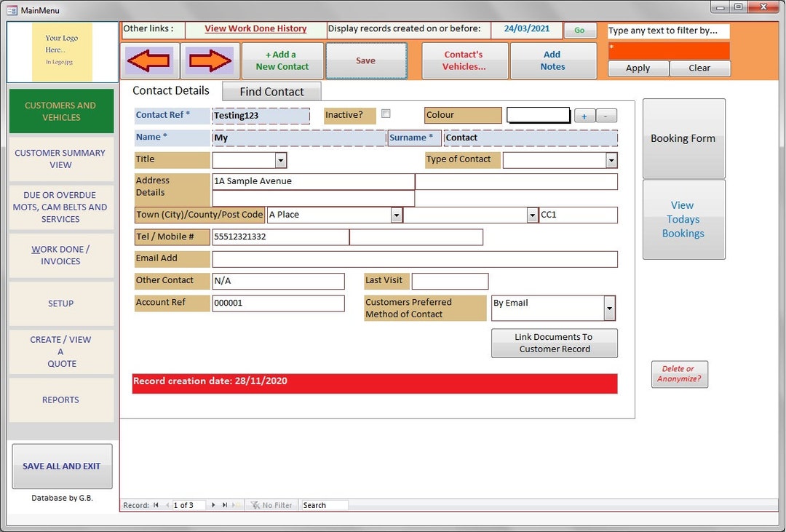Expand the Customers Preferred Method dropdown
This screenshot has width=786, height=532.
click(x=608, y=308)
